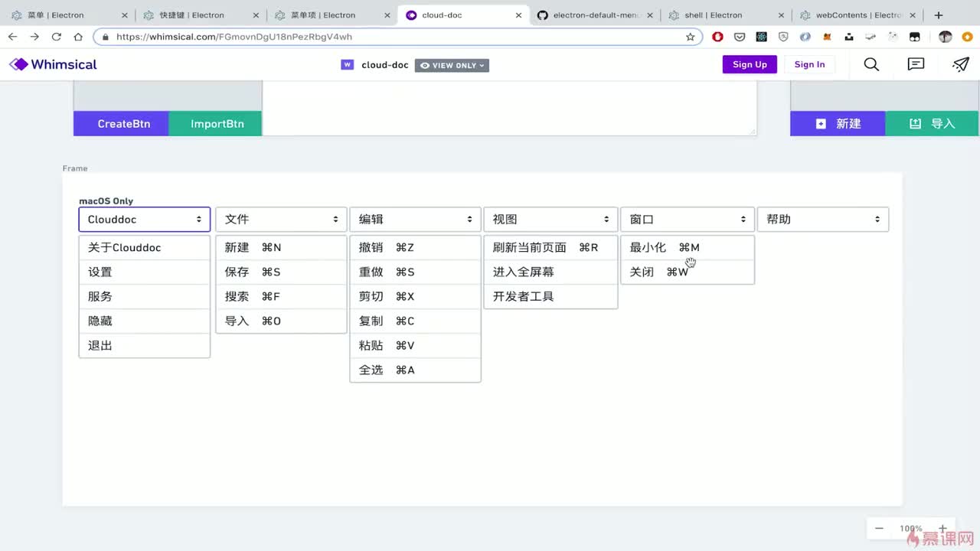This screenshot has height=551, width=980.
Task: Click the shield extension icon
Action: click(783, 37)
